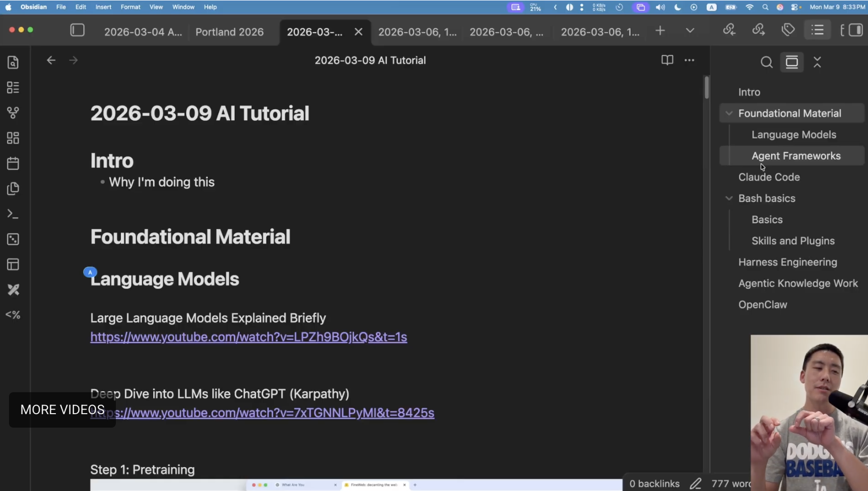This screenshot has height=491, width=868.
Task: Open the tab list dropdown chevron
Action: click(x=690, y=31)
